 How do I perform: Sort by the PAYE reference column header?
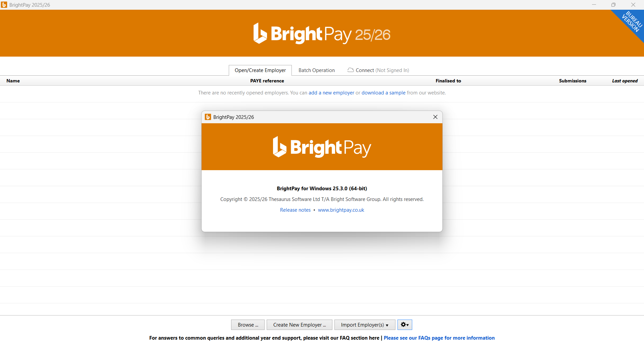(267, 81)
